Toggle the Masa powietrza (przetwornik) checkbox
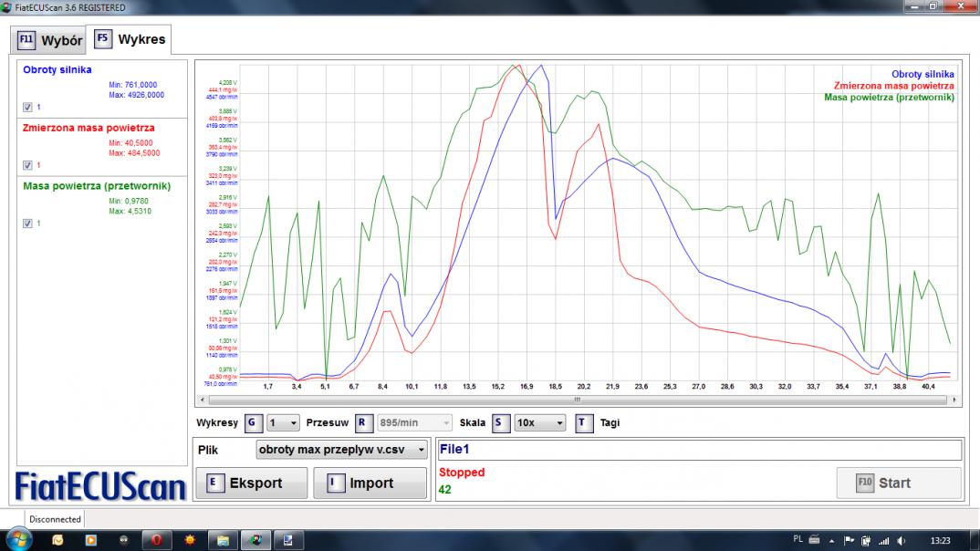The width and height of the screenshot is (980, 551). click(x=27, y=224)
